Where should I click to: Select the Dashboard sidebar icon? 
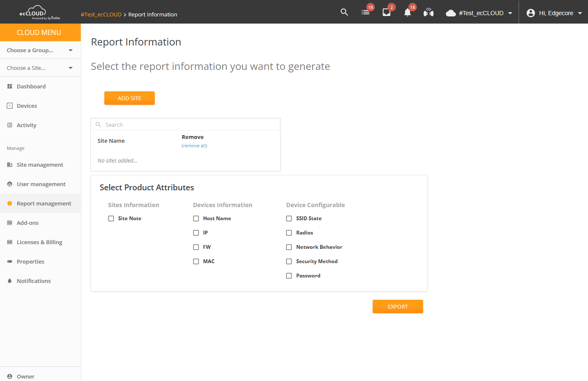click(x=9, y=86)
